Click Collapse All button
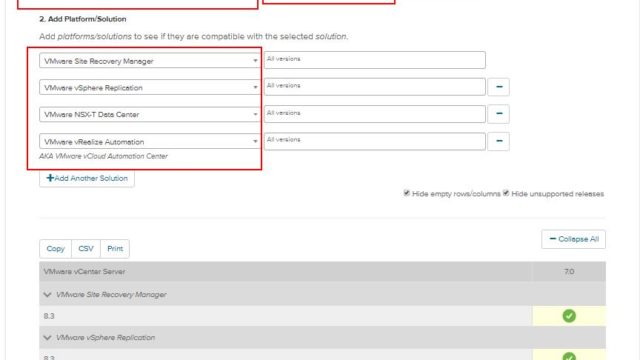The width and height of the screenshot is (640, 360). pyautogui.click(x=573, y=239)
